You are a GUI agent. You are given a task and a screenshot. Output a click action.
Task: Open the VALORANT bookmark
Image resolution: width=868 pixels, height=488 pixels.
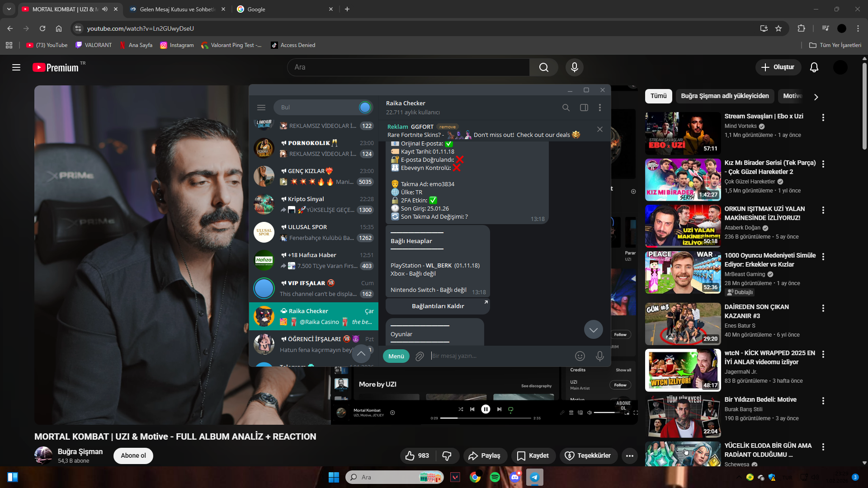click(94, 45)
